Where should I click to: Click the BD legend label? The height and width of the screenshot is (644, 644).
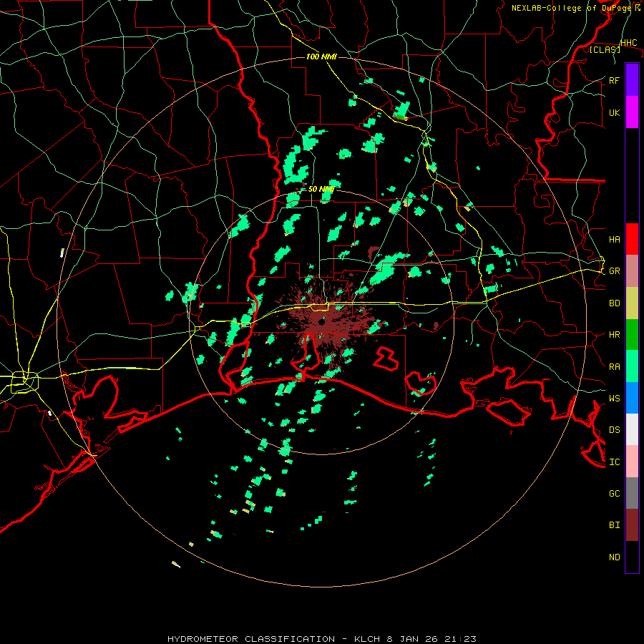[x=614, y=303]
